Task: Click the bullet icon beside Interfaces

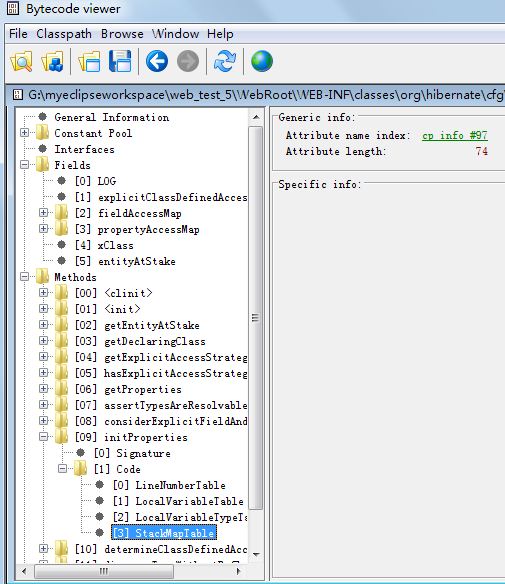Action: point(43,149)
